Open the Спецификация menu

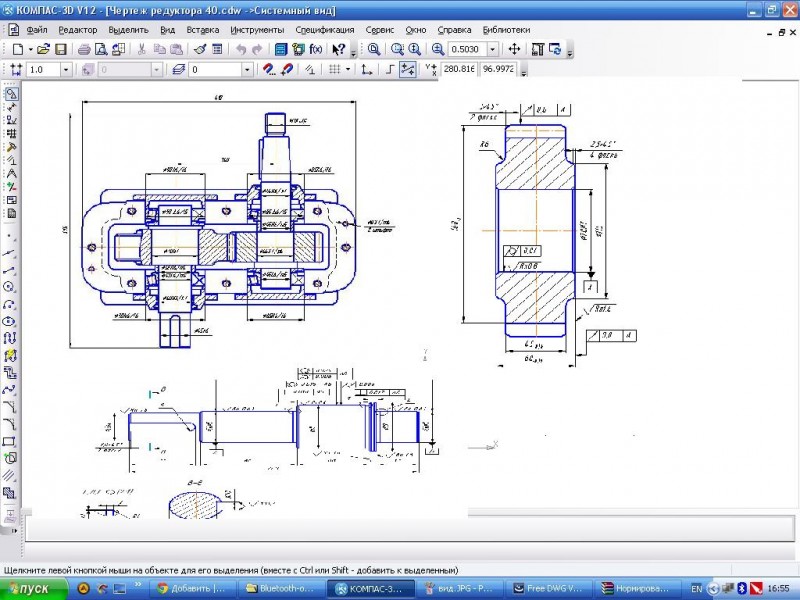tap(325, 30)
